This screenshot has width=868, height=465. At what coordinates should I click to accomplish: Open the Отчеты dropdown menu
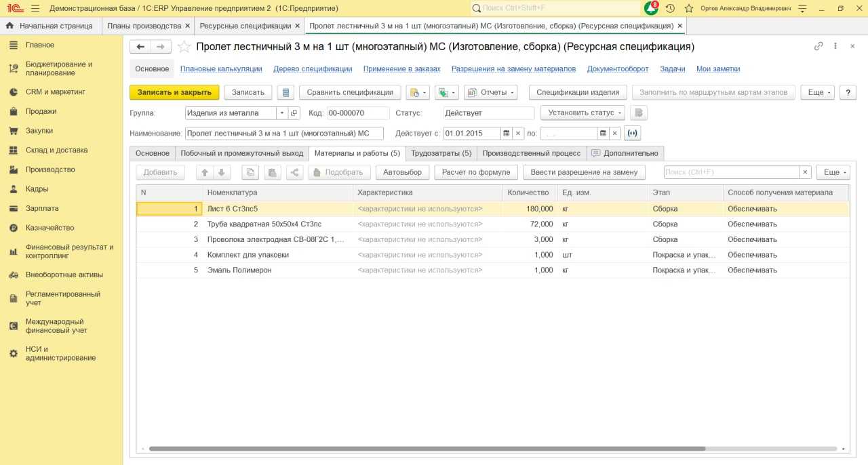click(490, 92)
